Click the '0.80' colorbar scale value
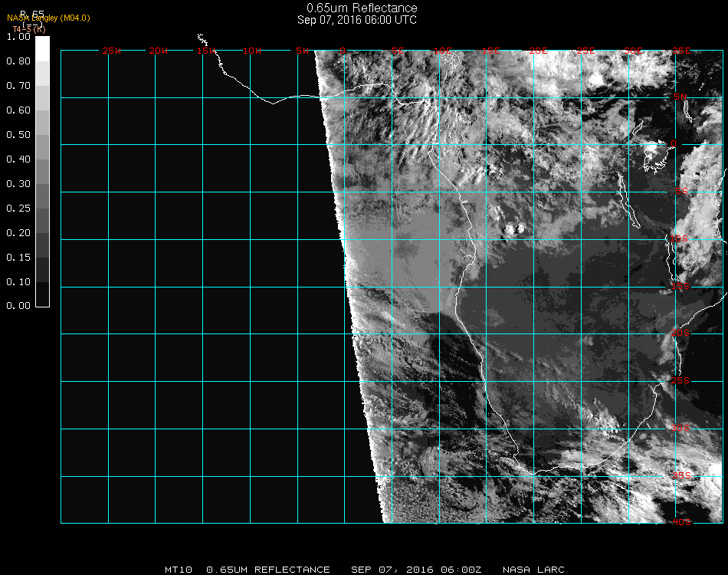Image resolution: width=728 pixels, height=575 pixels. [18, 61]
